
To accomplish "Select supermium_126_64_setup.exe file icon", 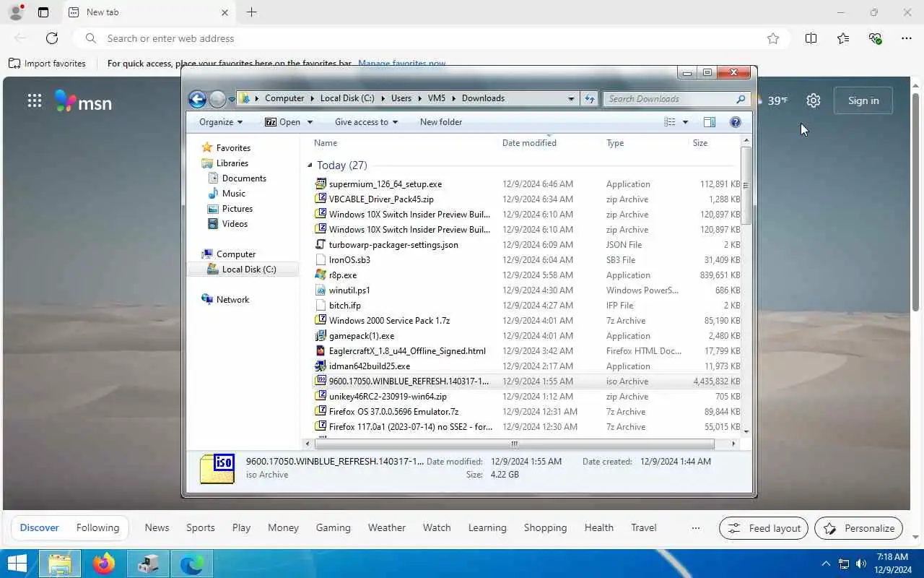I will coord(321,184).
